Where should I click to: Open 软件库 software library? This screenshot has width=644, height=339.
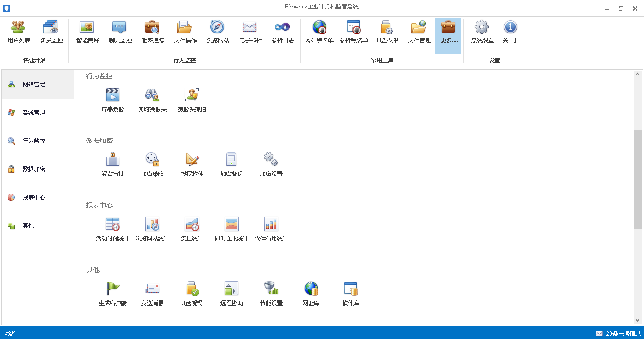[351, 294]
